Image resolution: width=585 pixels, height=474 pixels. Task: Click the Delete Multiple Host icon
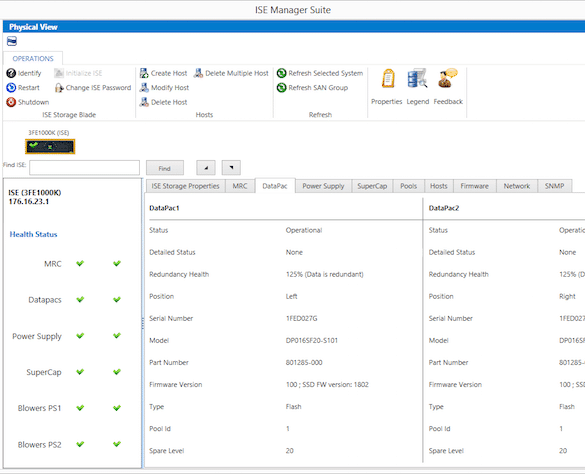click(198, 73)
